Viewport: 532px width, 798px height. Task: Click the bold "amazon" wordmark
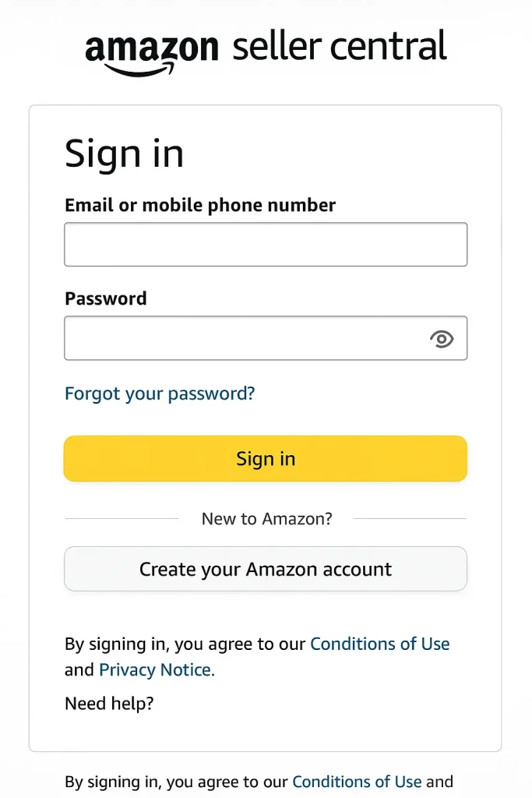152,47
